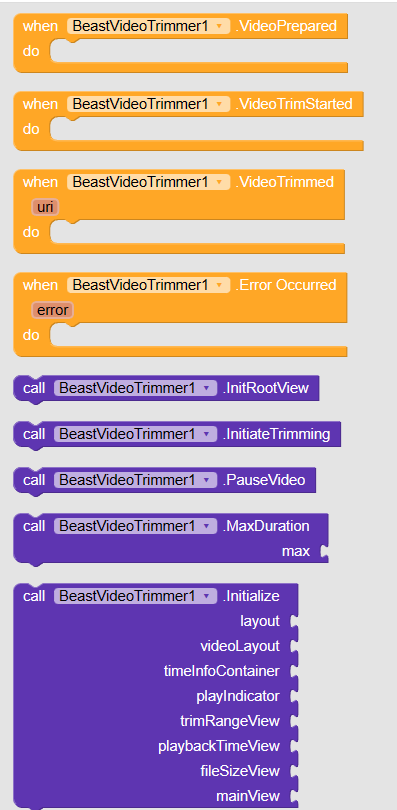Click the trimRangeView socket of Initialize block
The image size is (397, 810).
click(x=294, y=721)
